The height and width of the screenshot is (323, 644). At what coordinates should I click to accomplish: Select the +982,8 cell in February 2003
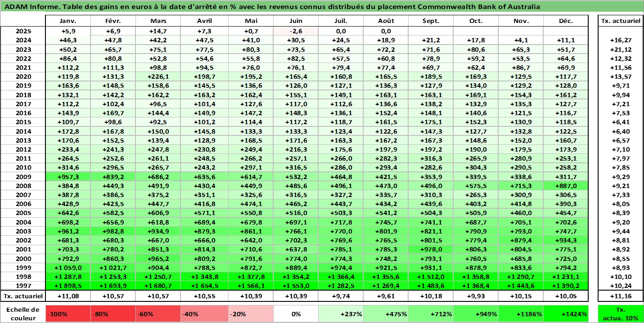tap(113, 231)
